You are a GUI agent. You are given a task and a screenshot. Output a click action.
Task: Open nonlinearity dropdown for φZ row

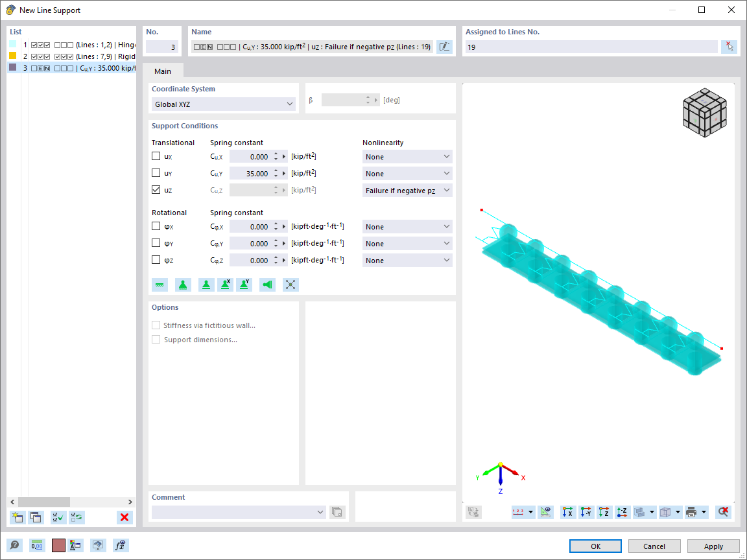pos(407,261)
